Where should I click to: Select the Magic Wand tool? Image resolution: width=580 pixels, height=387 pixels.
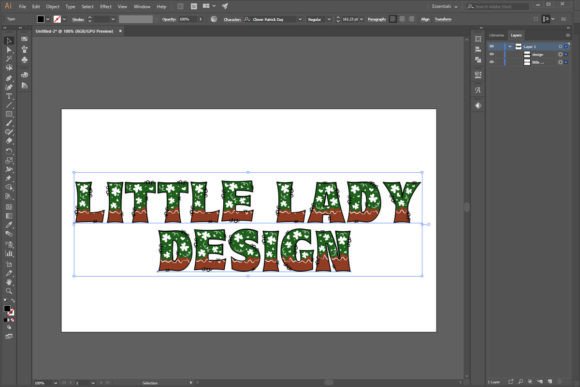coord(9,59)
